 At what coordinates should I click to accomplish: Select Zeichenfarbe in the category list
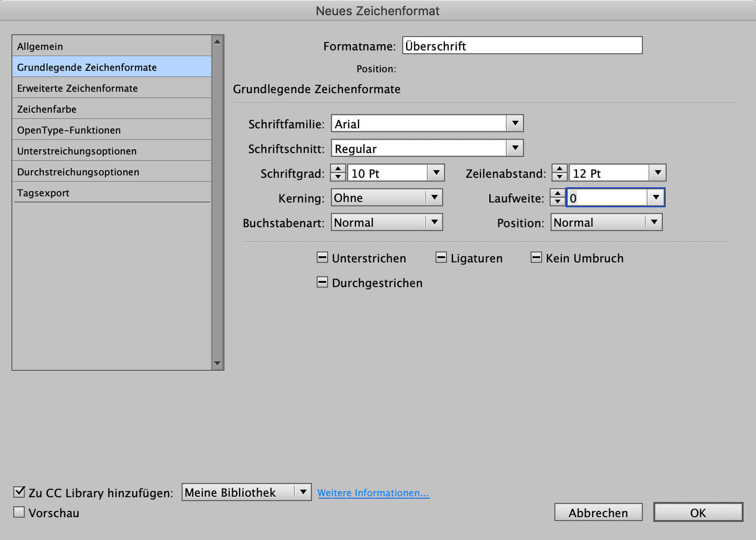[x=47, y=109]
